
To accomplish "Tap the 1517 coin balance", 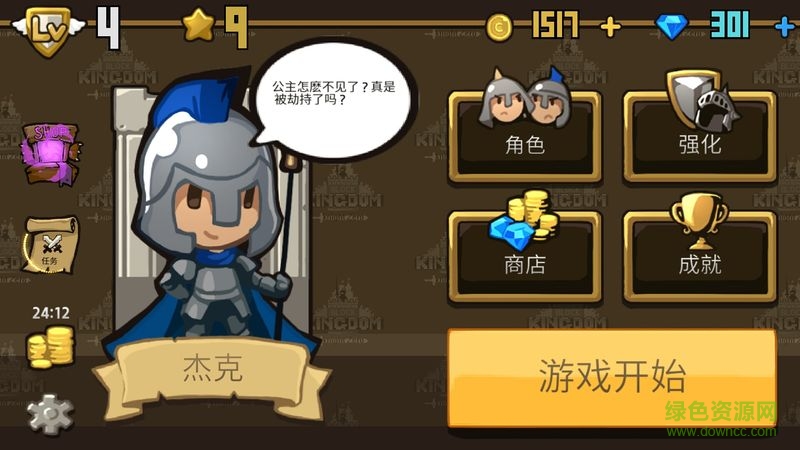I will (556, 26).
